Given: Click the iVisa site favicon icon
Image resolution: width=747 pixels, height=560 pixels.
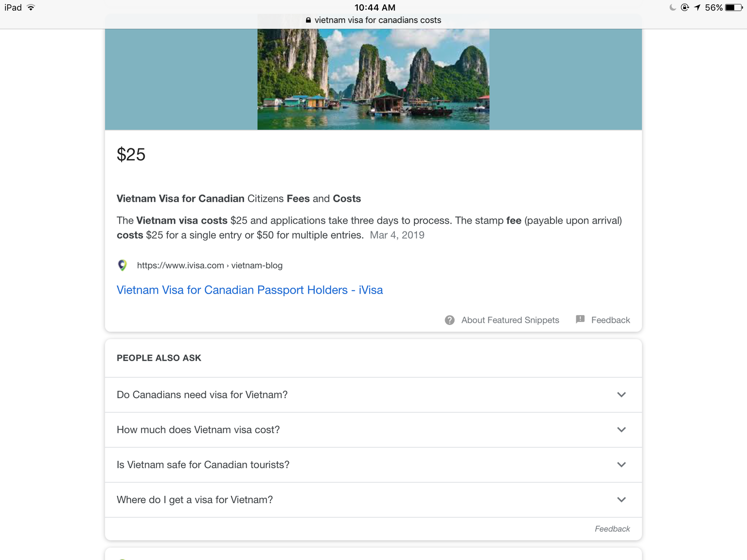Looking at the screenshot, I should tap(123, 265).
